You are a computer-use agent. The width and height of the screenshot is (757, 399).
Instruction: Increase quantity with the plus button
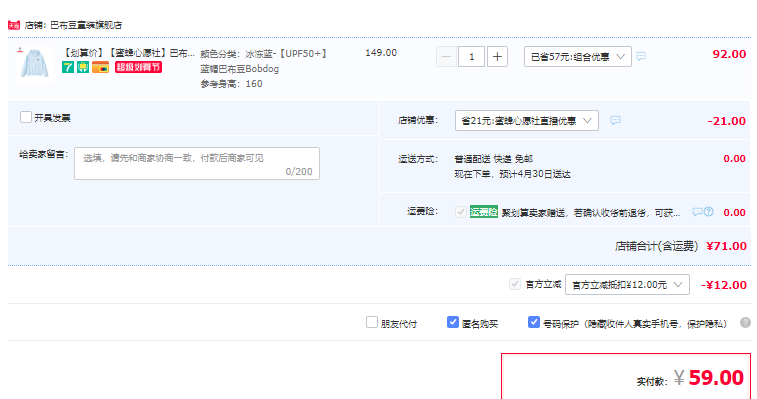[x=497, y=57]
